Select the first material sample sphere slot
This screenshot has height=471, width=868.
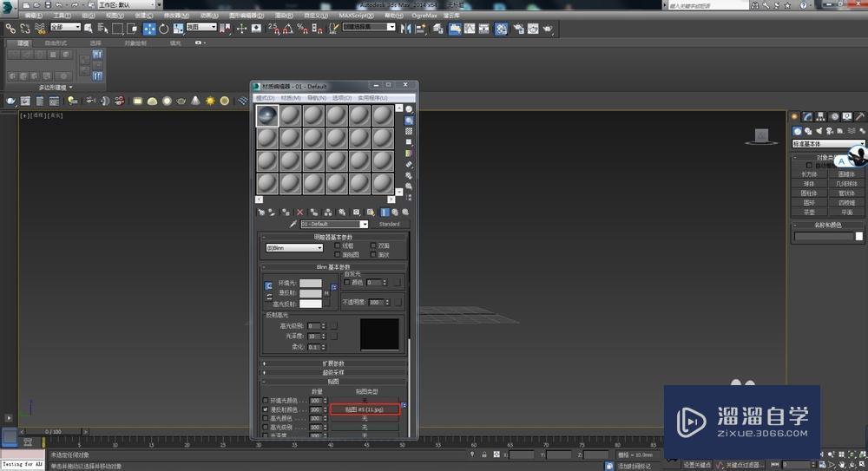(x=267, y=115)
